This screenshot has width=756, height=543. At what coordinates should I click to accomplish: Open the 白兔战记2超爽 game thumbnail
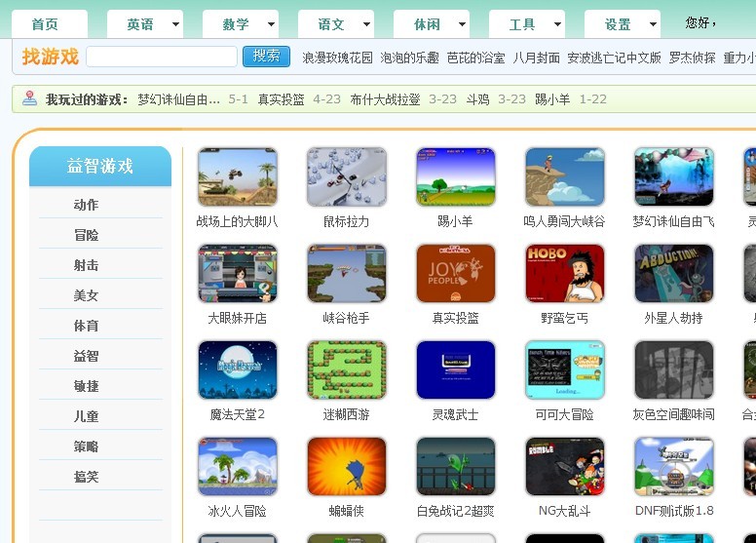[456, 467]
